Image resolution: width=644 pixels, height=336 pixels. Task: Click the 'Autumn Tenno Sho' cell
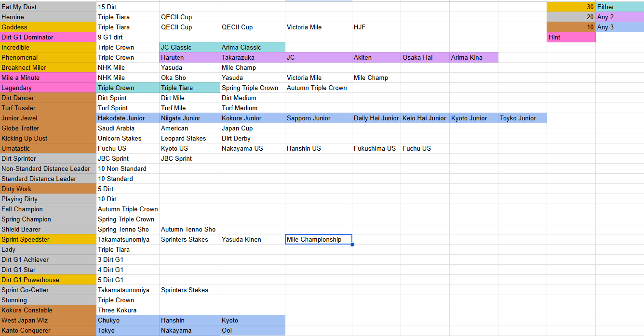tap(189, 229)
